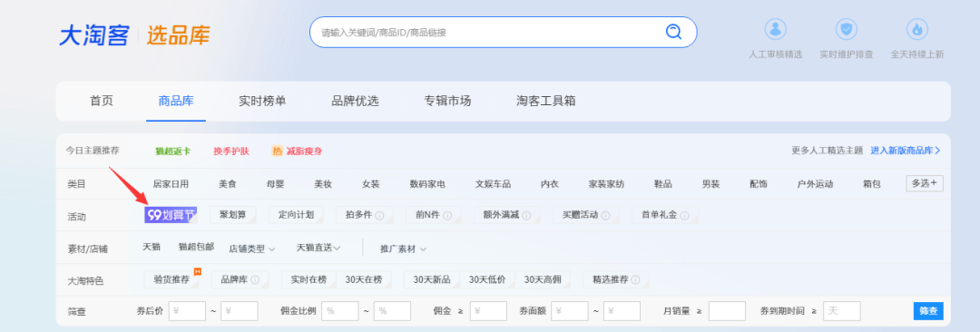The height and width of the screenshot is (332, 980).
Task: Select the 美食 category
Action: [228, 184]
